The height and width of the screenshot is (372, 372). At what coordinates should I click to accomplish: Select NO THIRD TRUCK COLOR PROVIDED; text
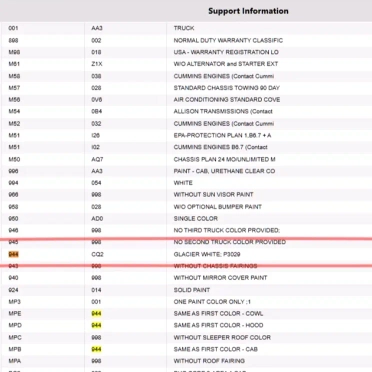point(227,230)
